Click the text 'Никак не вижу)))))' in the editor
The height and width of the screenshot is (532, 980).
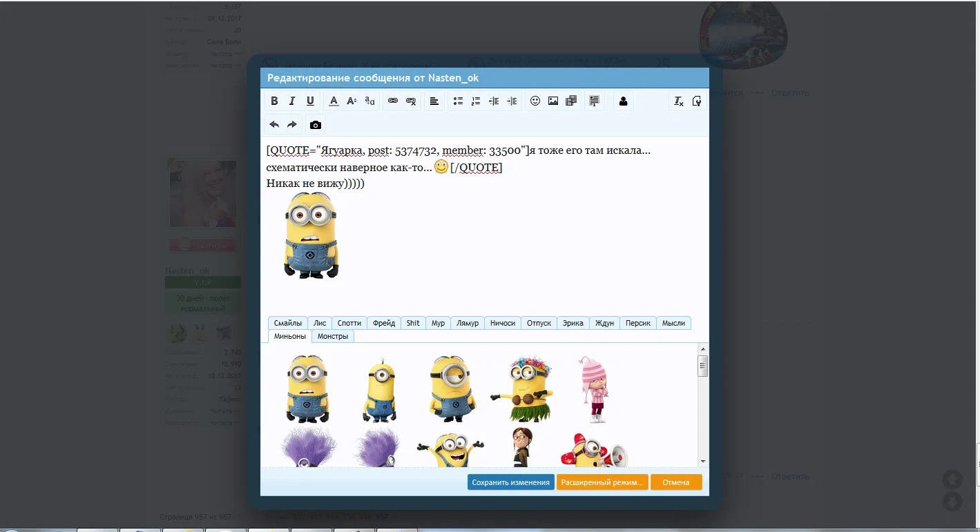click(316, 184)
